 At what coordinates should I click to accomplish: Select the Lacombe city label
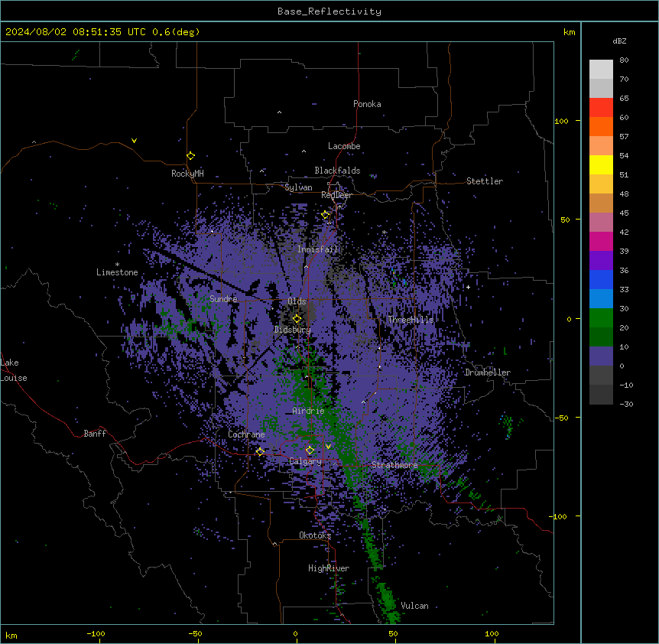point(344,146)
